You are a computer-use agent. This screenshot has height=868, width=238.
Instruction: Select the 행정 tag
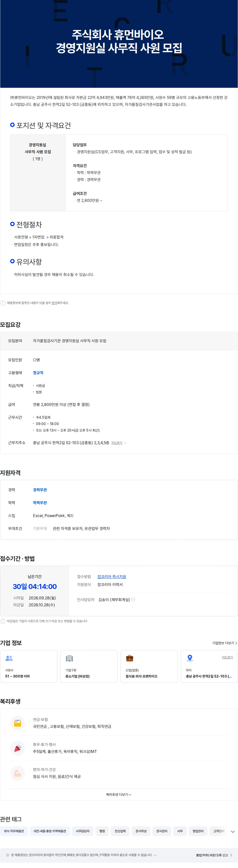pyautogui.click(x=102, y=831)
